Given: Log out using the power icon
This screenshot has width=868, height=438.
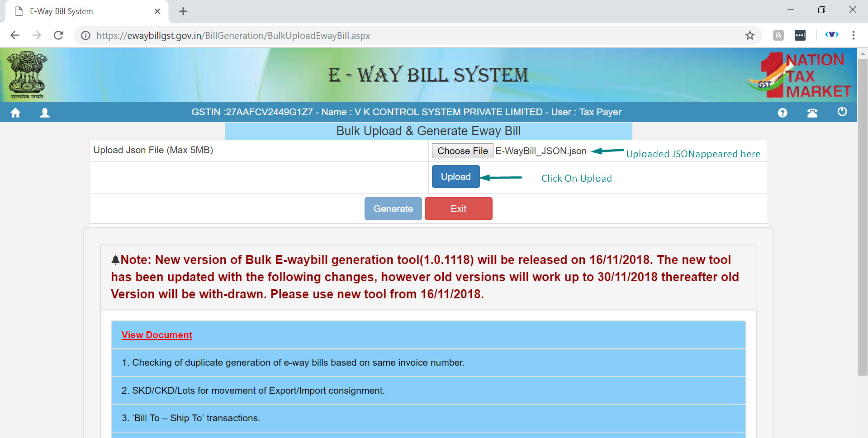Looking at the screenshot, I should 842,112.
